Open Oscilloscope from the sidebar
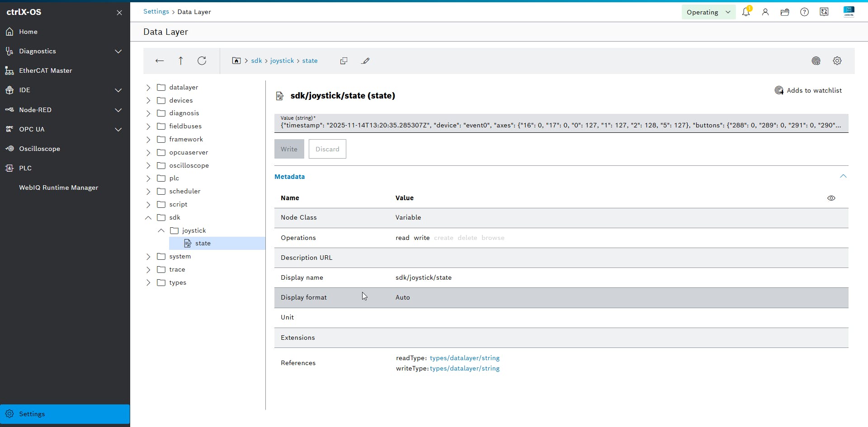868x427 pixels. coord(39,149)
